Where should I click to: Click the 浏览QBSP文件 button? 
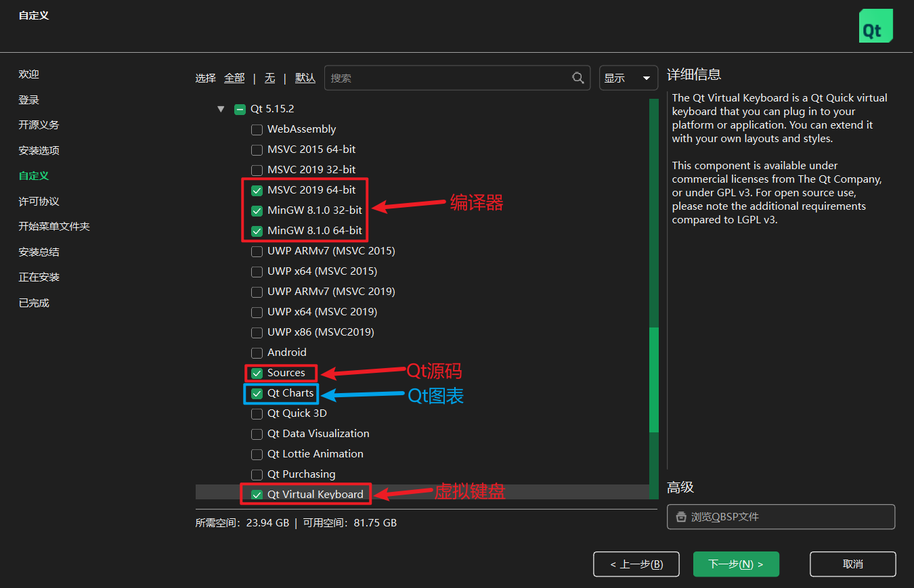[x=781, y=517]
